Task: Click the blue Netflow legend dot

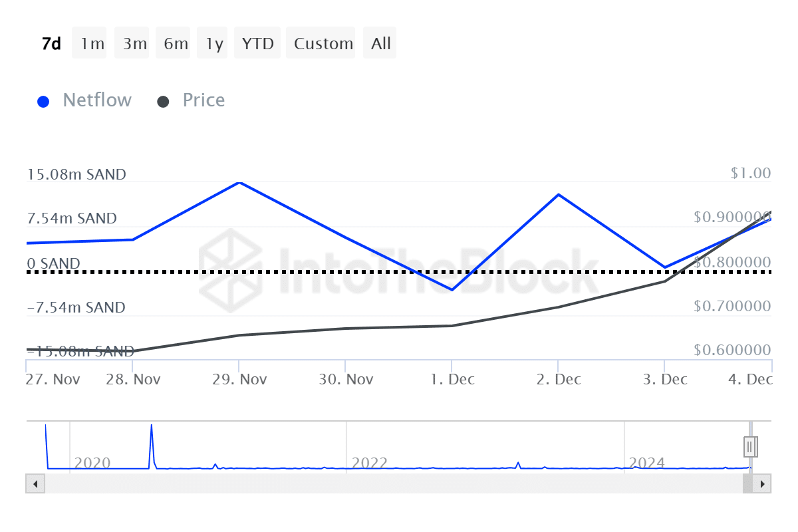Action: 43,100
